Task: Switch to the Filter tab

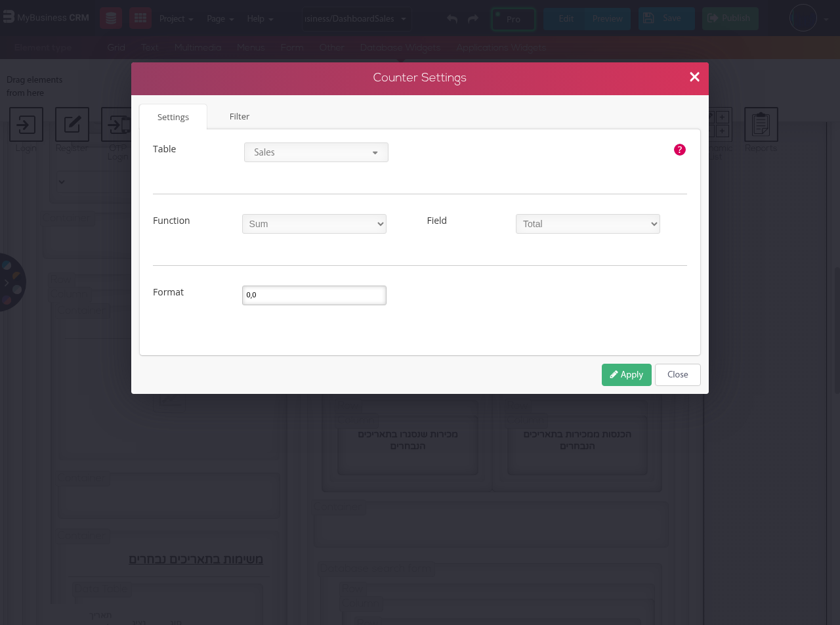Action: point(239,116)
